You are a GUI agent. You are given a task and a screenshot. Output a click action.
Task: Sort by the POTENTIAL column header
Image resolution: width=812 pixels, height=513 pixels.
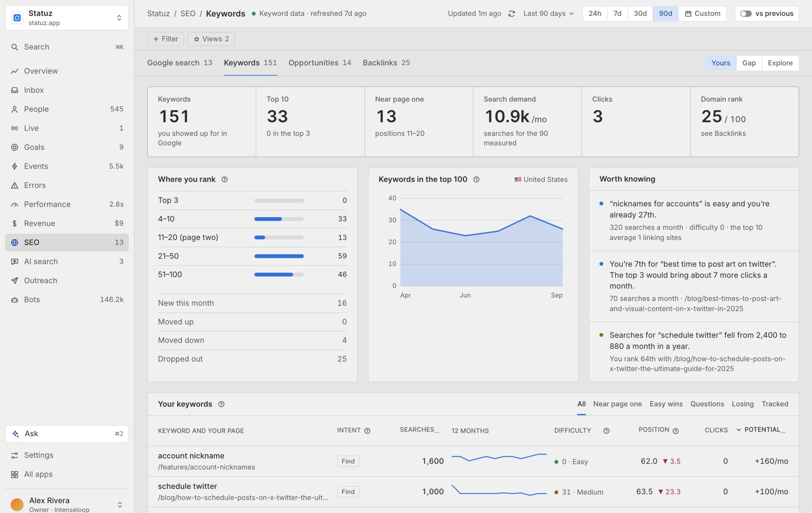click(761, 430)
